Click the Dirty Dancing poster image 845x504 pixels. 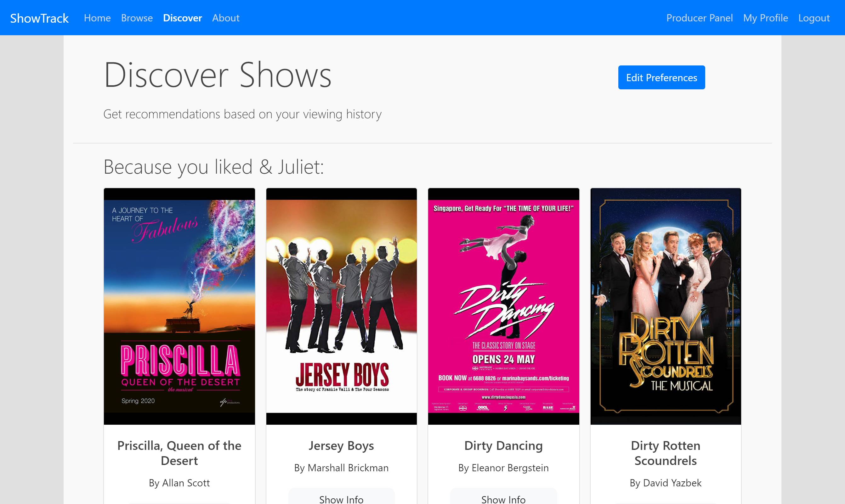coord(503,306)
